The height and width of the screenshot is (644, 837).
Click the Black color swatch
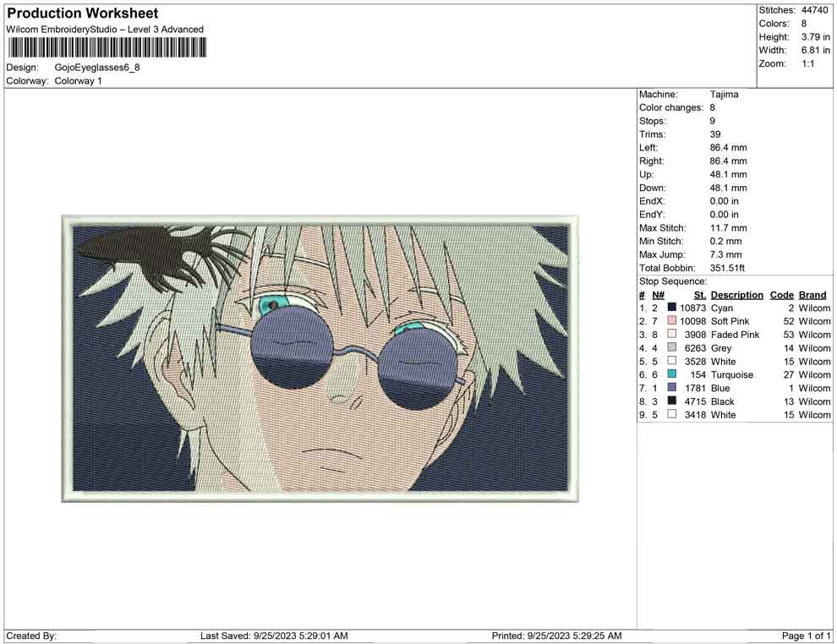click(672, 401)
